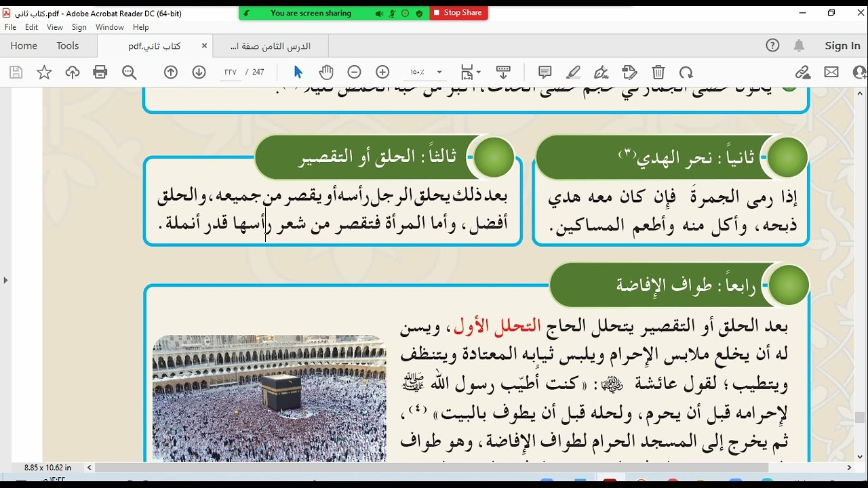Expand the left navigation pane arrow

pos(5,279)
